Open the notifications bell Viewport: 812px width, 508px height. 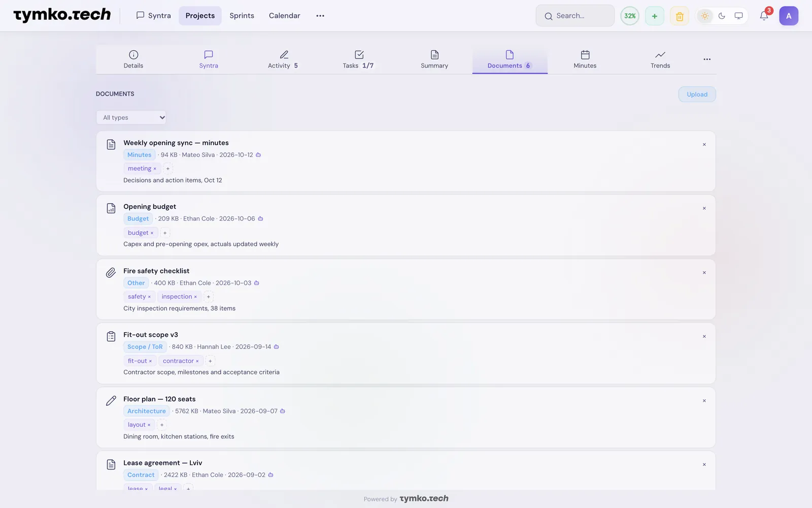[x=764, y=16]
